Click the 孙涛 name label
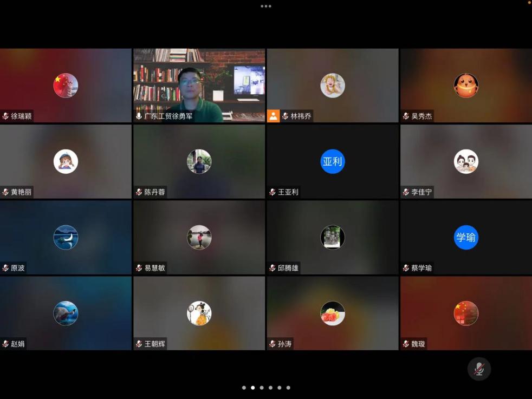The width and height of the screenshot is (532, 399). (x=284, y=344)
